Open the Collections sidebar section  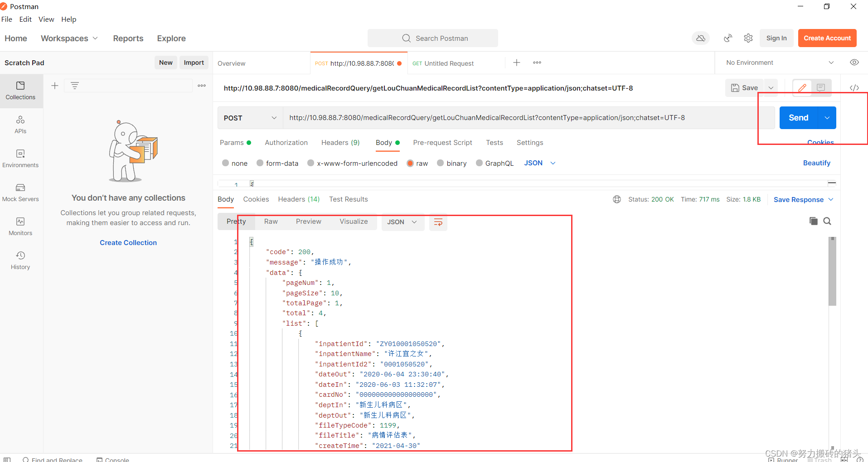20,91
